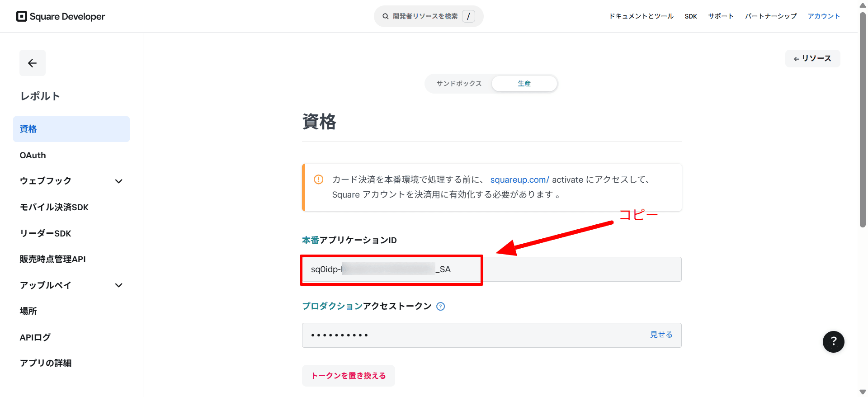Click the 資格 page heading

coord(319,122)
